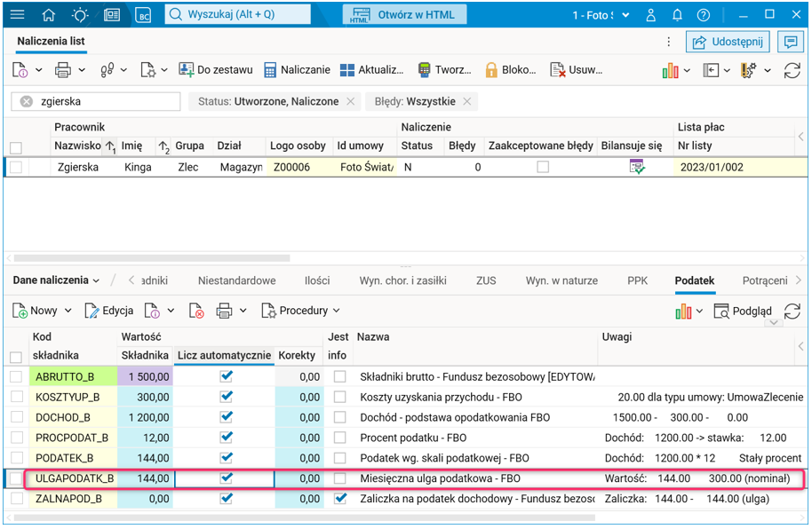This screenshot has width=812, height=529.
Task: Open the help question mark icon
Action: tap(704, 15)
